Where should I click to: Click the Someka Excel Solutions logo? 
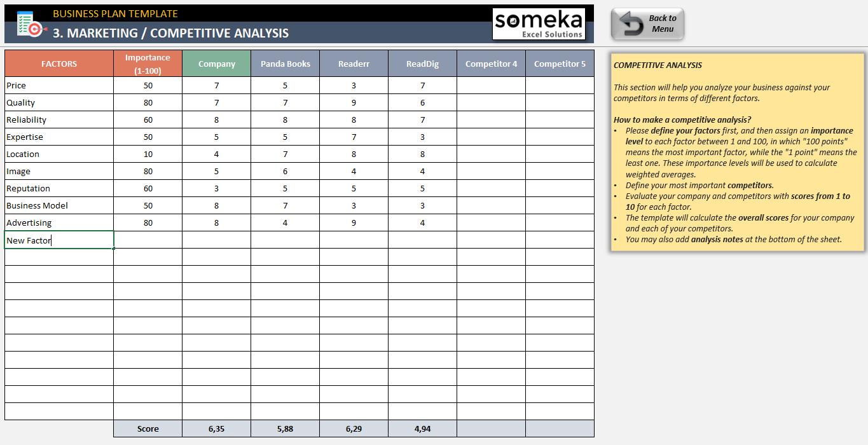(539, 24)
